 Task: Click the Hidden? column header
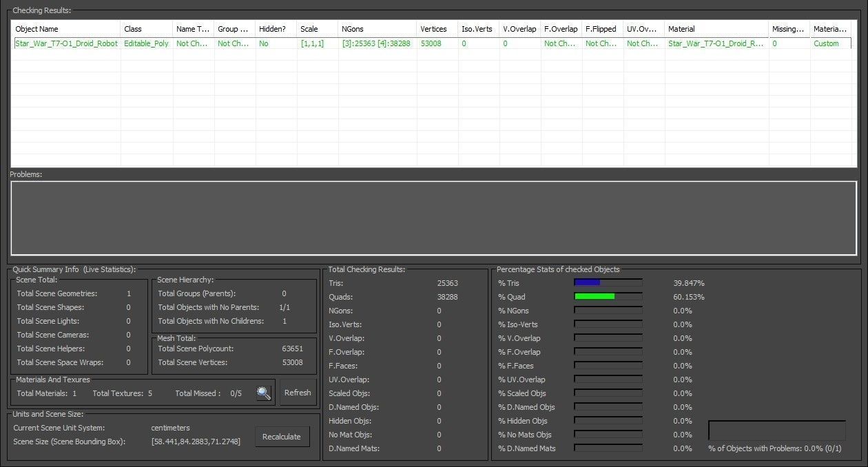coord(276,29)
